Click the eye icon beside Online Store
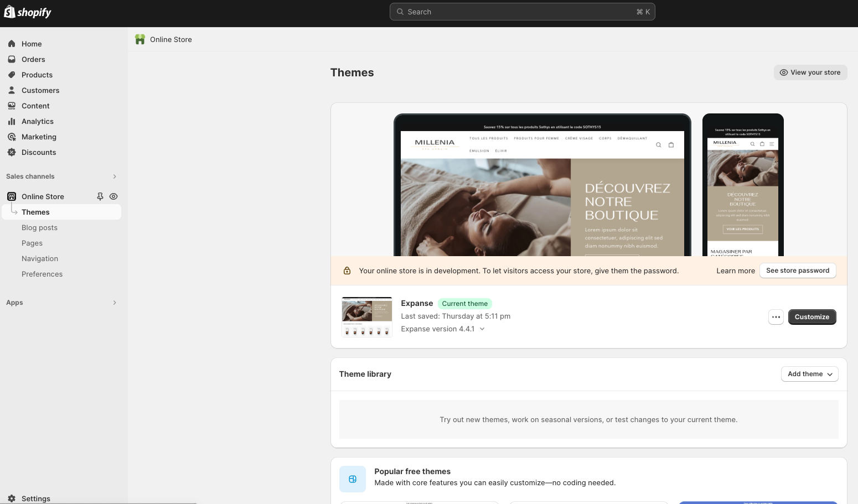Image resolution: width=858 pixels, height=504 pixels. (x=113, y=196)
